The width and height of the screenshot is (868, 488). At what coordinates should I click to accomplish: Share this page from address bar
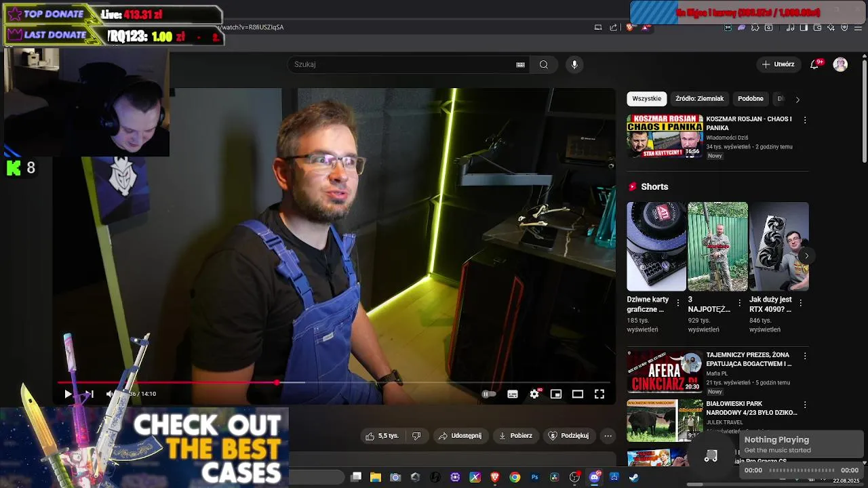pyautogui.click(x=613, y=28)
